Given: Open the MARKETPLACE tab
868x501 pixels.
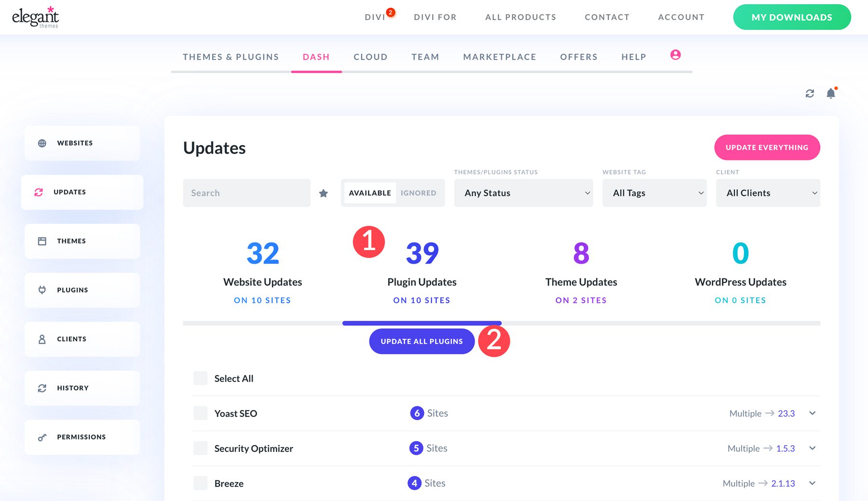Looking at the screenshot, I should pos(500,56).
